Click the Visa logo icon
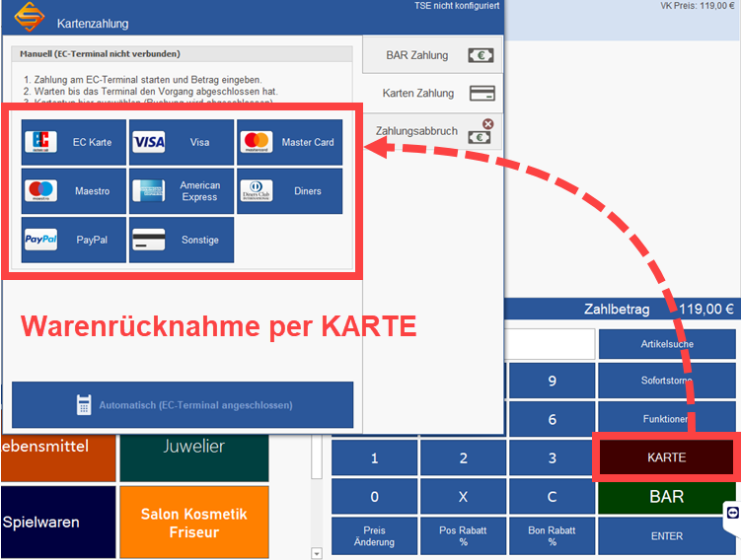Screen dimensions: 741x560 [x=149, y=142]
